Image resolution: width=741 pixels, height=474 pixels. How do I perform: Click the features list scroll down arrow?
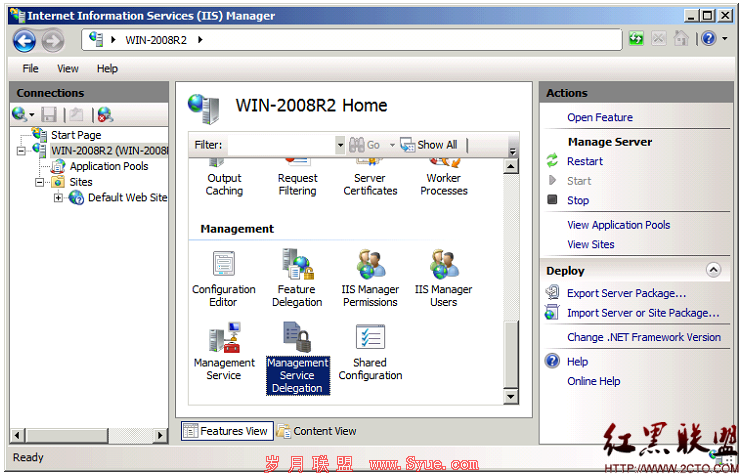coord(511,396)
